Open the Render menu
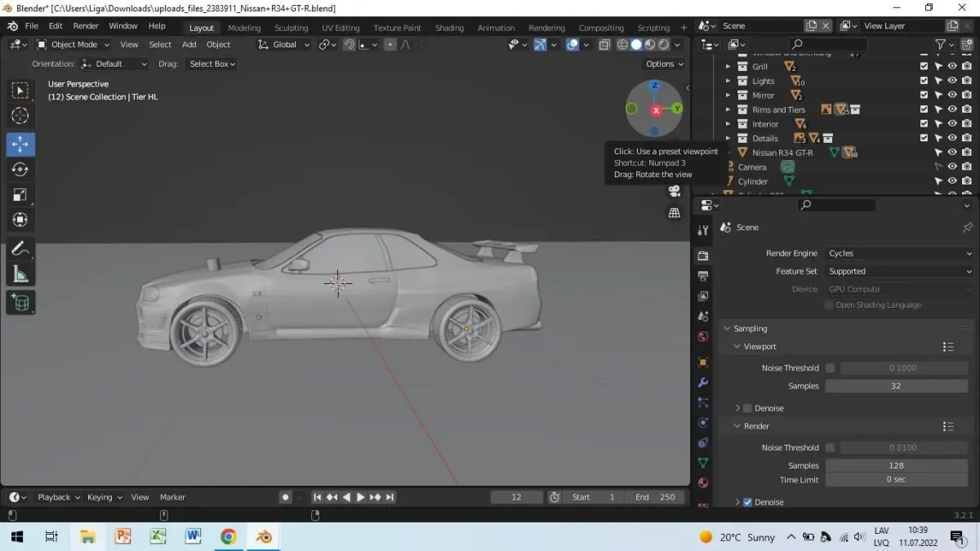This screenshot has width=980, height=551. (x=86, y=26)
